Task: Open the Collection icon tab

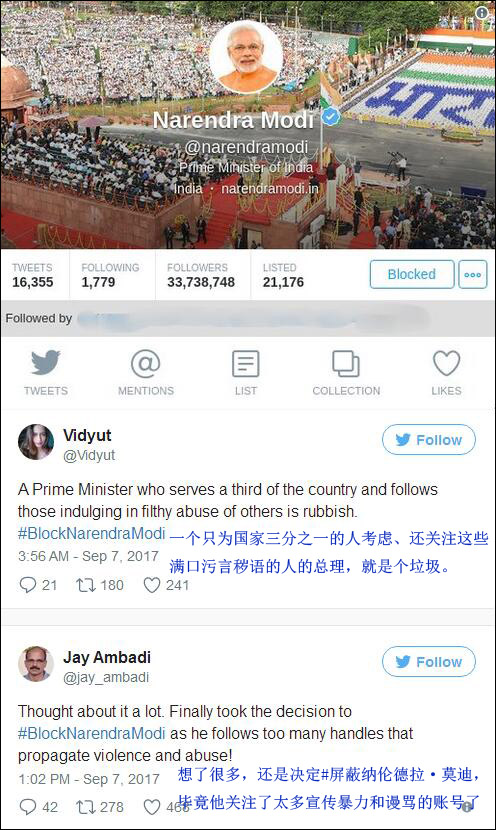Action: pos(346,364)
